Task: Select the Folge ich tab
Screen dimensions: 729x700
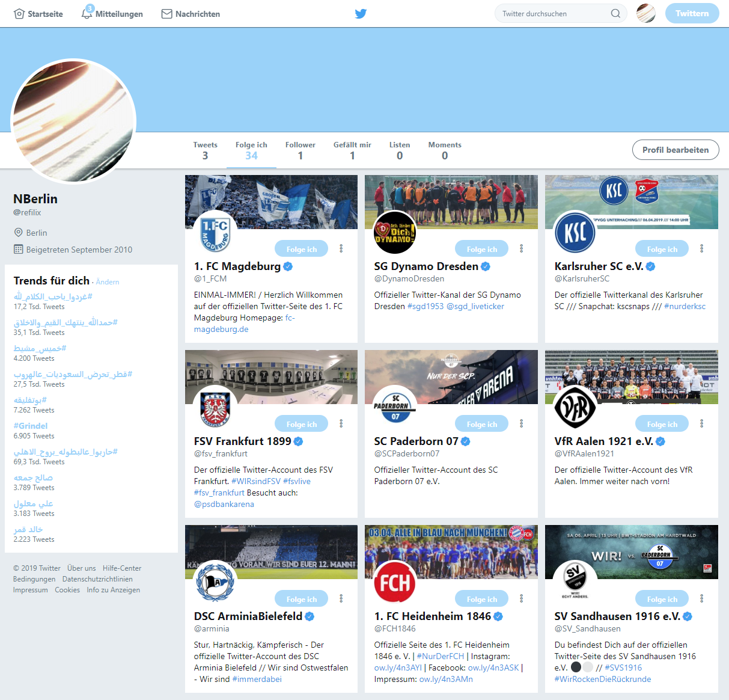Action: click(x=251, y=150)
